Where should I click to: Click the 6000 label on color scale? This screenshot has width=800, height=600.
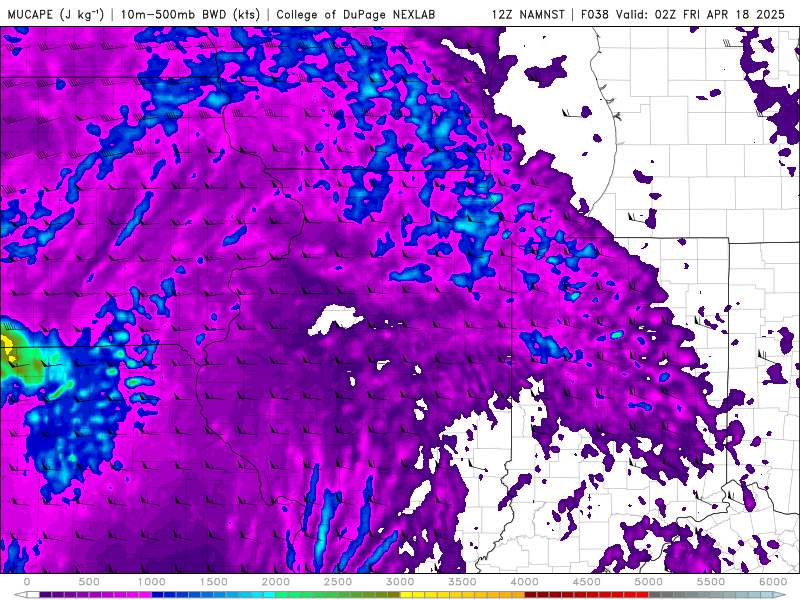tap(773, 582)
